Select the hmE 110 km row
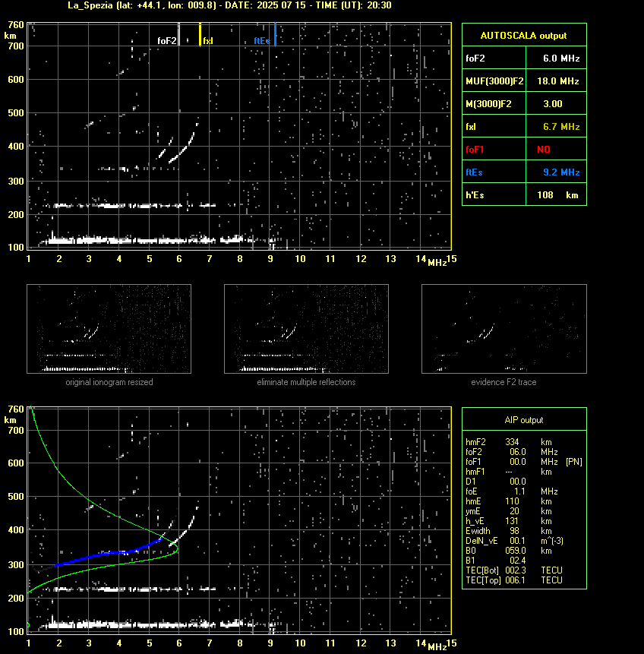Image resolution: width=644 pixels, height=654 pixels. point(509,501)
